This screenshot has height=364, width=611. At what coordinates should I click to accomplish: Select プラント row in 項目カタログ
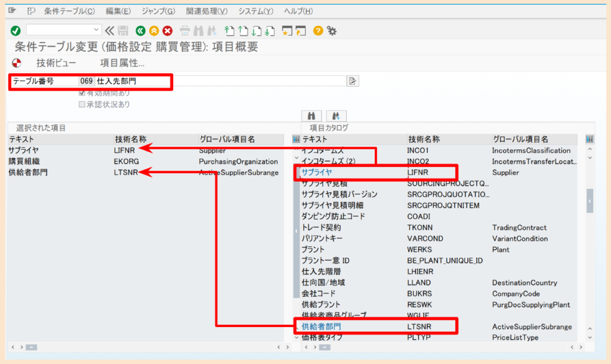pyautogui.click(x=439, y=249)
